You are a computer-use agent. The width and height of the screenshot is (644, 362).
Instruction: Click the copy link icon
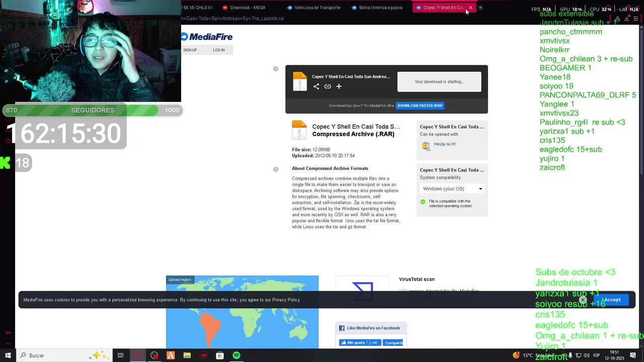[x=328, y=86]
